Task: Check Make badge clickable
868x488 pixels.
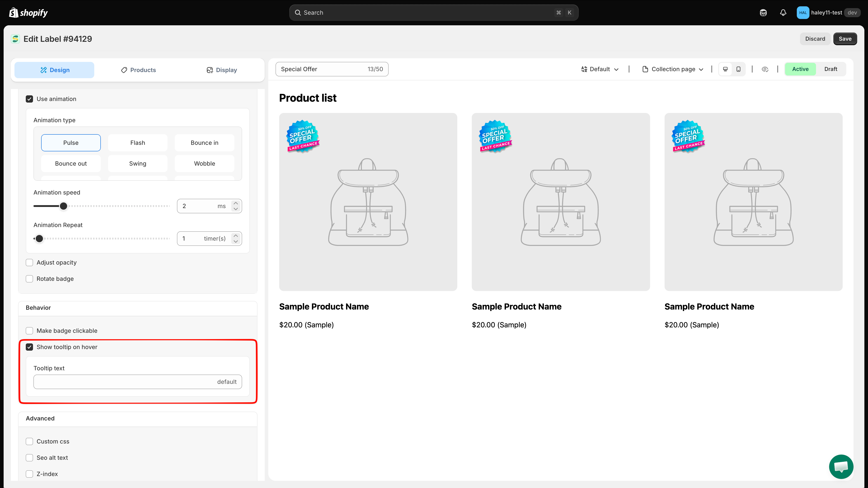Action: 29,331
